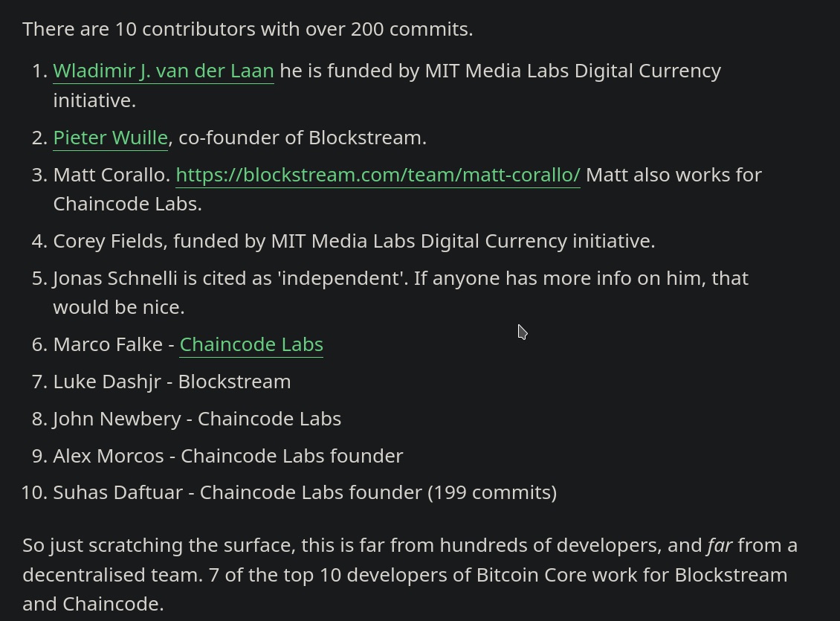The height and width of the screenshot is (621, 840).
Task: Click the "(199 commits)" text
Action: (492, 492)
